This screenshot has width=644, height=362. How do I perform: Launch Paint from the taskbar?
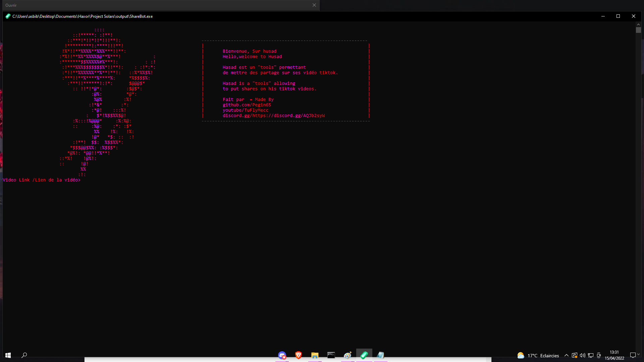click(347, 355)
